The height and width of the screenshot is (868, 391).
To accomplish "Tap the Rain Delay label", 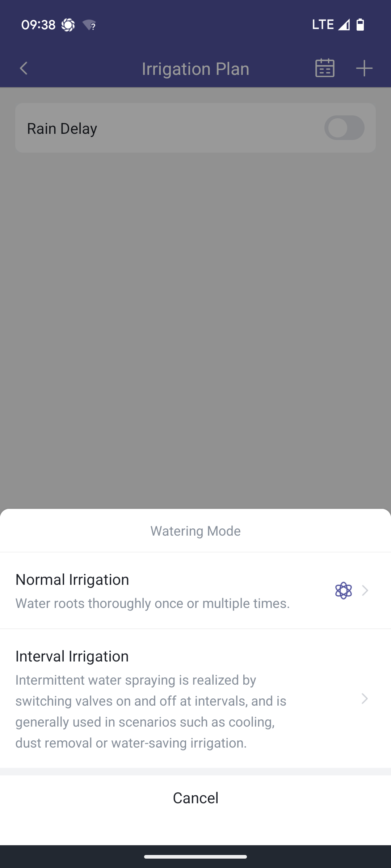I will tap(62, 128).
